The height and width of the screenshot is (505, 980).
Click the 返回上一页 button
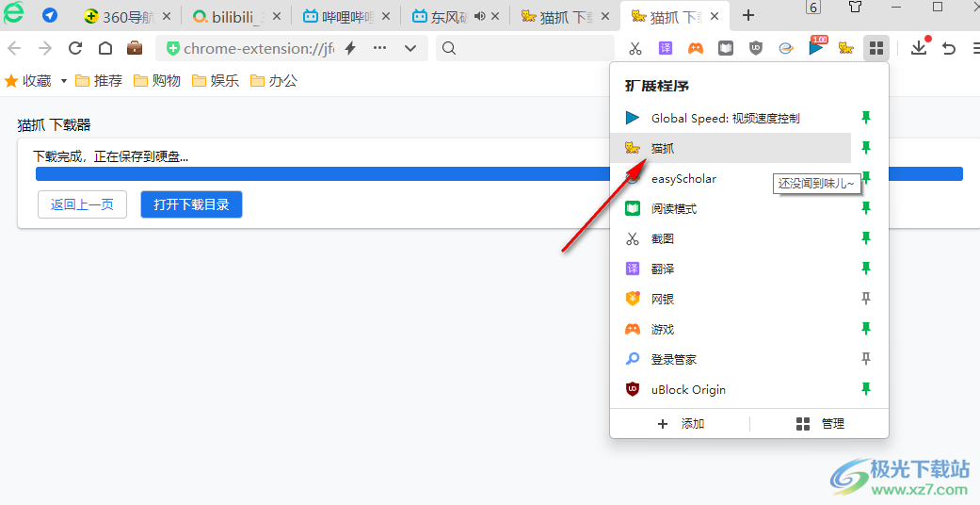tap(83, 204)
